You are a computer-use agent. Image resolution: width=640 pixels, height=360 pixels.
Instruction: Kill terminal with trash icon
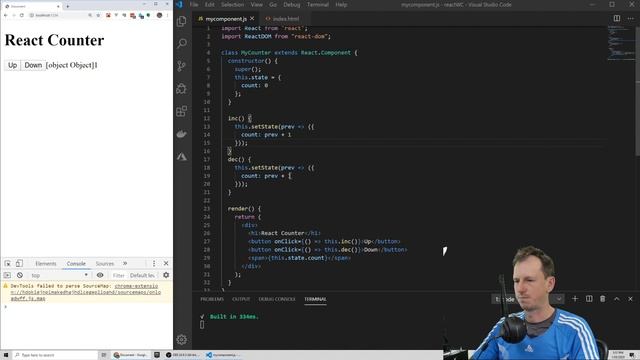(x=602, y=299)
